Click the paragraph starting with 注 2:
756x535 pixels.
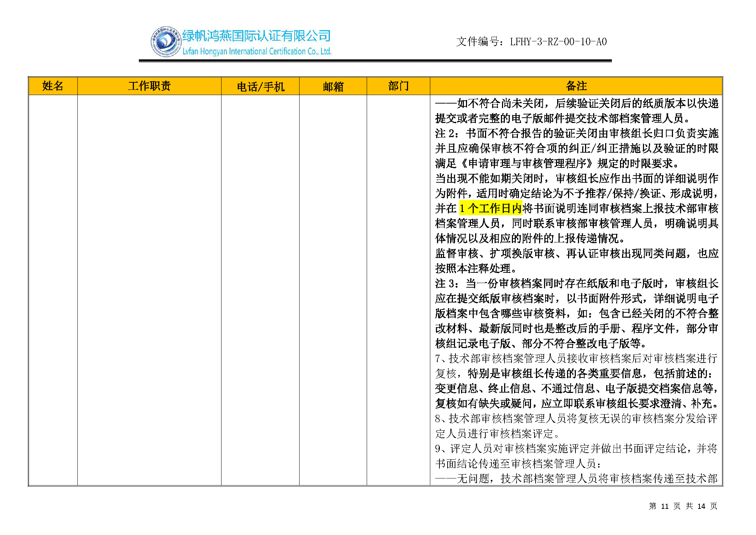(x=577, y=134)
